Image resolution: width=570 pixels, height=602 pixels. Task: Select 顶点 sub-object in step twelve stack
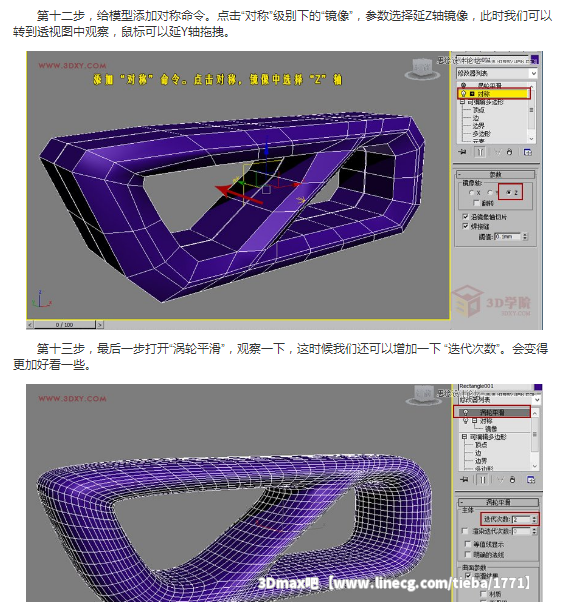coord(479,110)
